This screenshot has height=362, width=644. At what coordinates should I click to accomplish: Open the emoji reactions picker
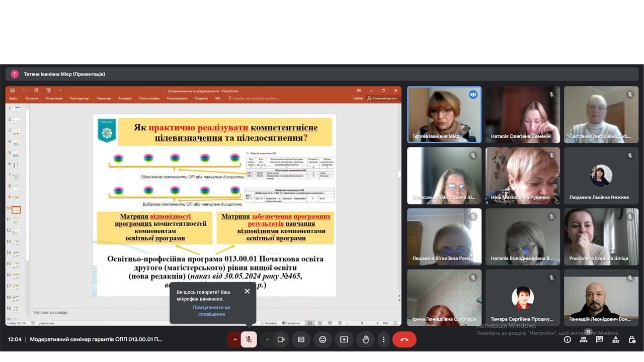point(323,339)
